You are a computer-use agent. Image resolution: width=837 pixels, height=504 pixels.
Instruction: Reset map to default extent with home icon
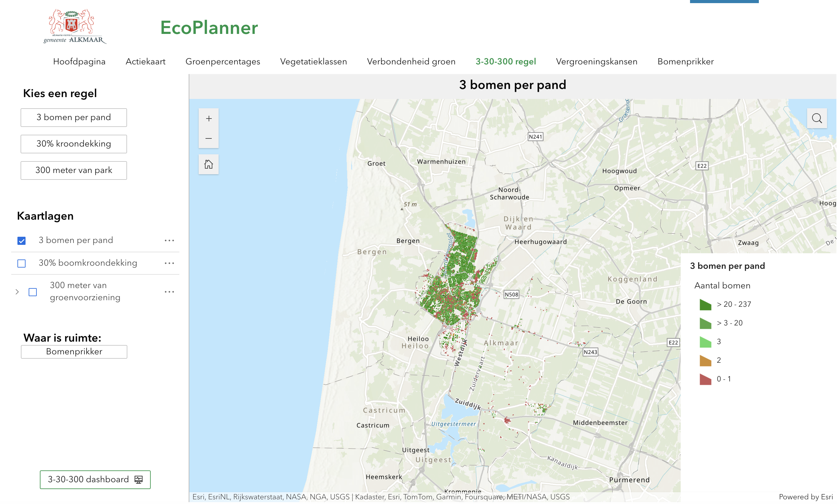tap(209, 164)
